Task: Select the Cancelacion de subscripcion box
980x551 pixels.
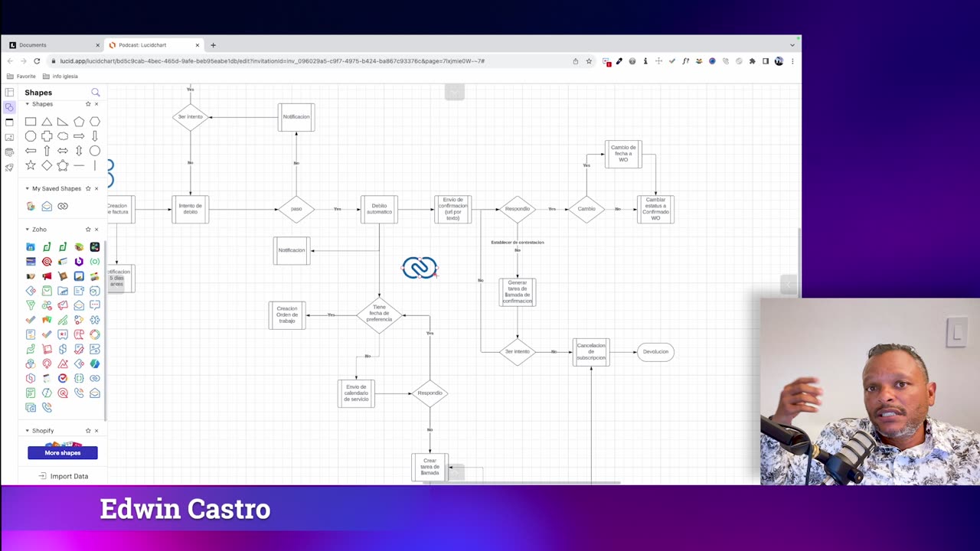Action: [x=591, y=352]
